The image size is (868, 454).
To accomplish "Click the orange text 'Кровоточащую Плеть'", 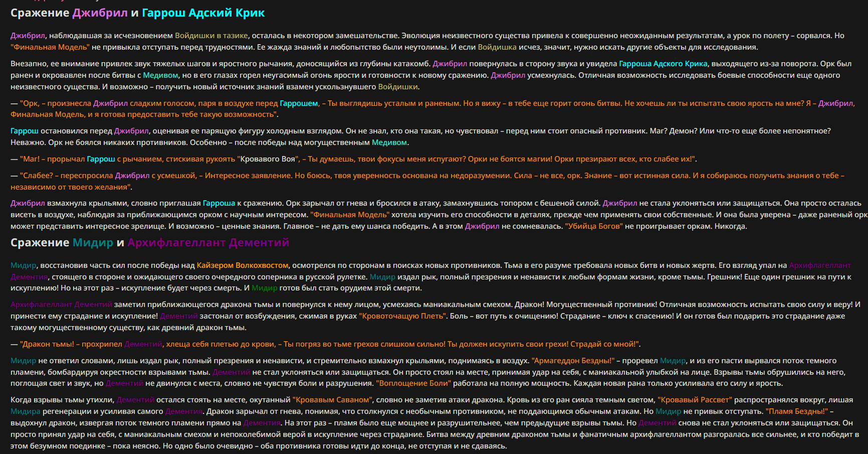I will click(x=402, y=316).
